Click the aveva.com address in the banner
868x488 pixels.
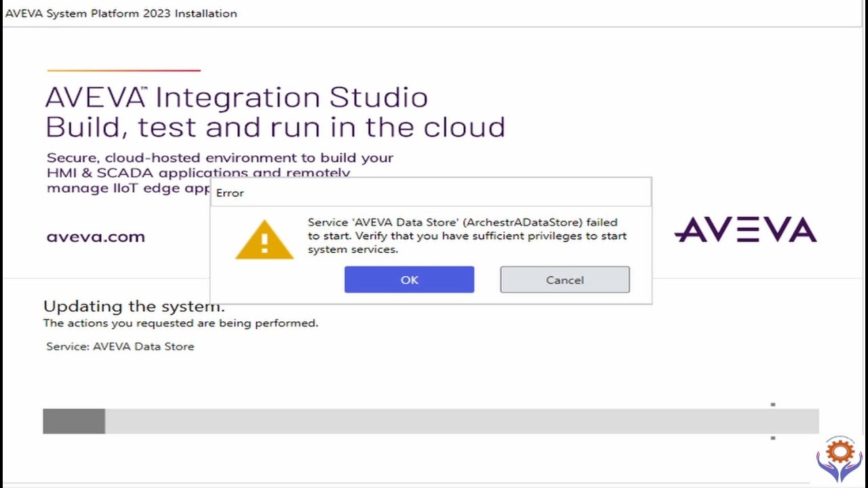coord(96,237)
